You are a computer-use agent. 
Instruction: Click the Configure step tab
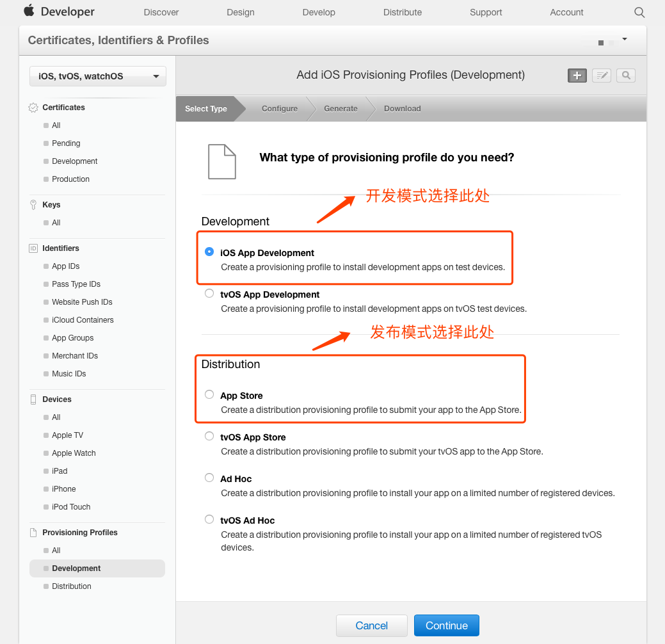(280, 109)
